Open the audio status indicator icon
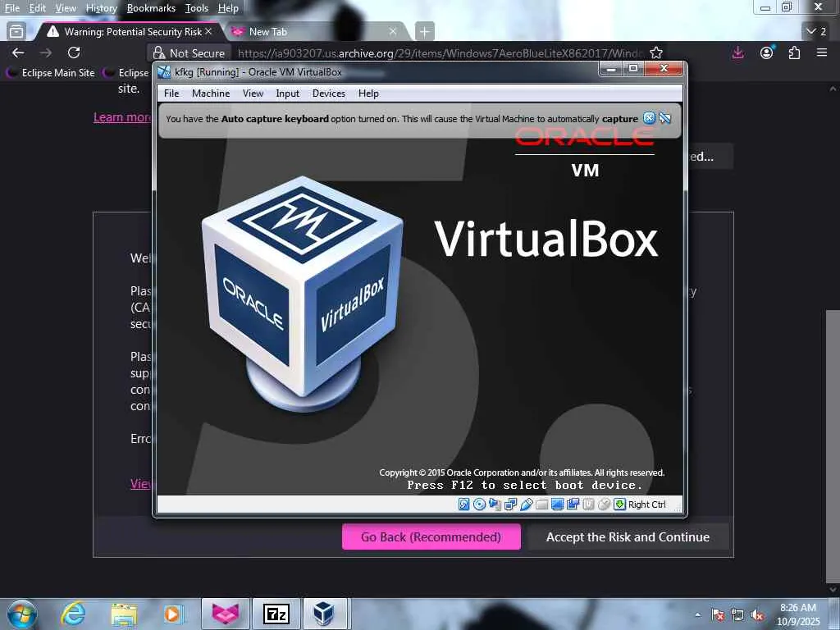Viewport: 840px width, 630px height. (495, 504)
